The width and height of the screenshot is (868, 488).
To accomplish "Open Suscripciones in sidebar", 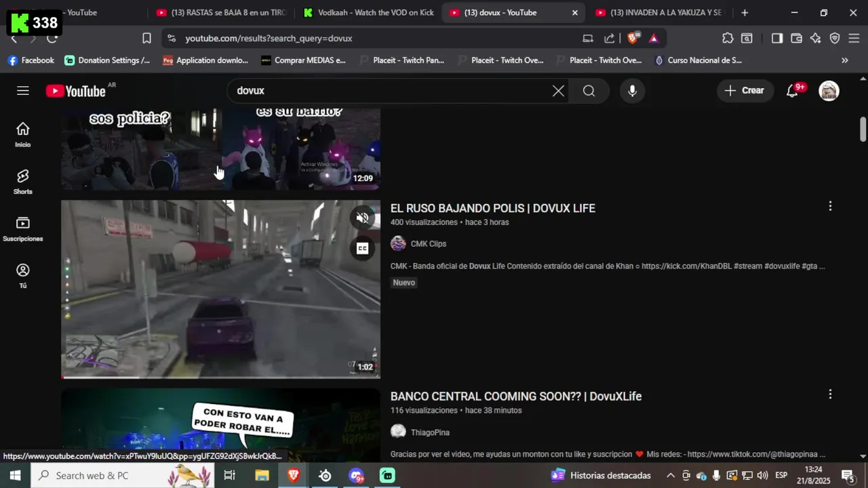I will 23,229.
